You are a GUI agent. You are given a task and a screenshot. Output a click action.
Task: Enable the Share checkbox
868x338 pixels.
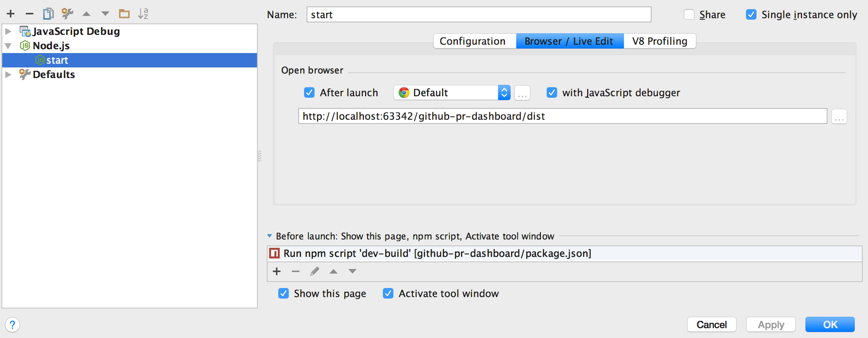(x=689, y=15)
